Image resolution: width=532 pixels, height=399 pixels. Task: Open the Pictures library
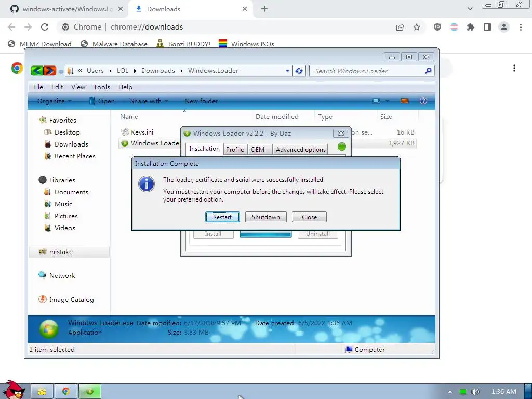61,216
